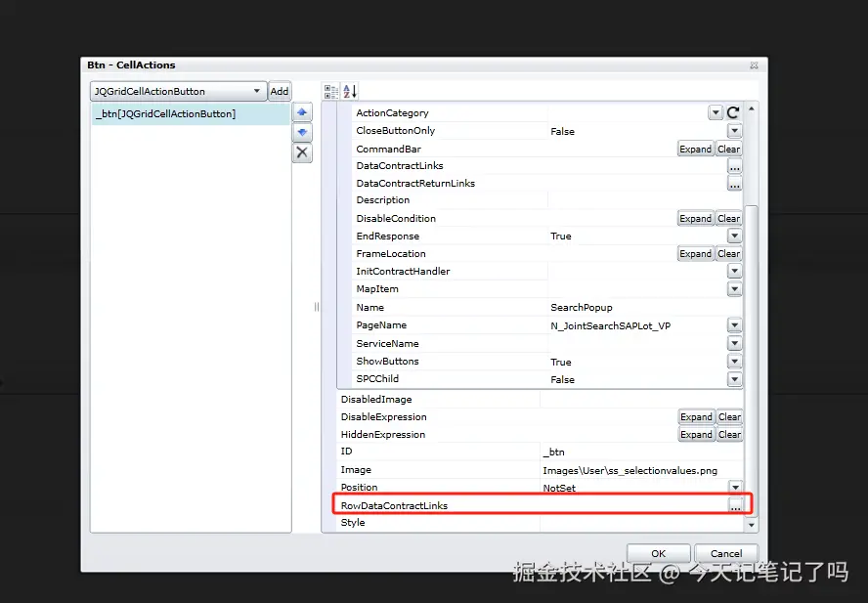Click the Description value field
This screenshot has height=603, width=868.
click(645, 200)
